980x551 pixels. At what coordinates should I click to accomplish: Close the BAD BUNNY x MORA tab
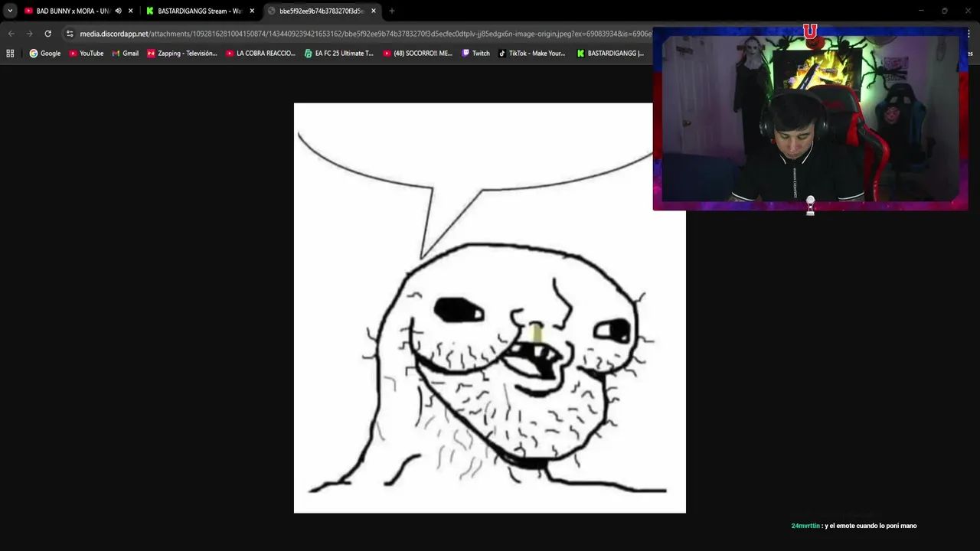tap(130, 11)
